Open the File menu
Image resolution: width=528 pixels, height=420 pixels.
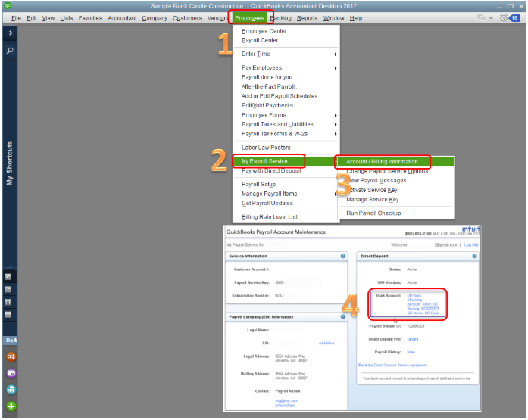click(x=16, y=18)
